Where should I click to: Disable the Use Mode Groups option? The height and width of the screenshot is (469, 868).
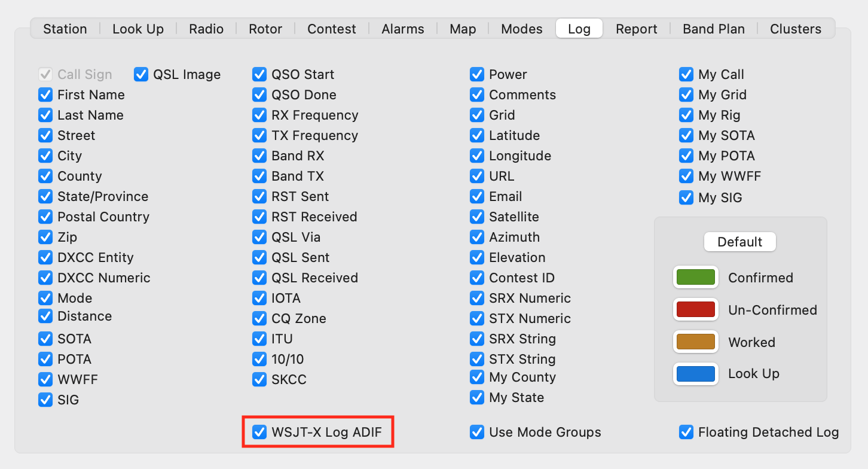[x=477, y=431]
